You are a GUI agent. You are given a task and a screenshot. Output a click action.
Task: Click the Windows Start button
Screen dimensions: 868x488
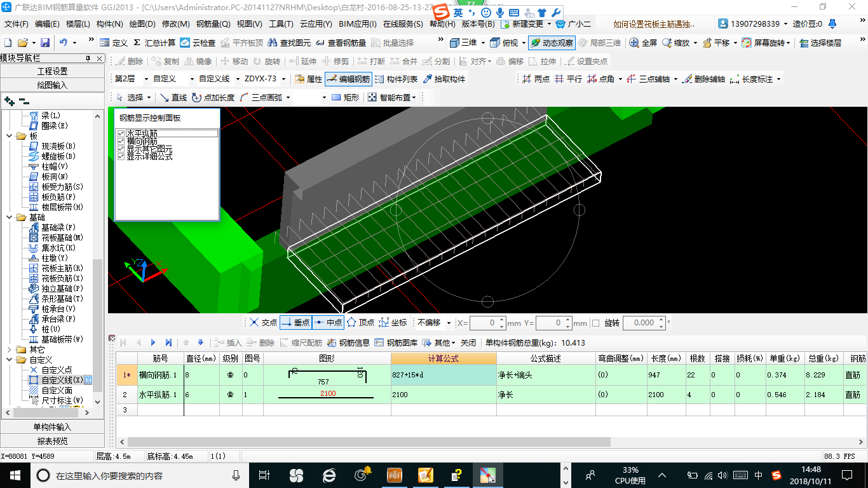point(15,475)
